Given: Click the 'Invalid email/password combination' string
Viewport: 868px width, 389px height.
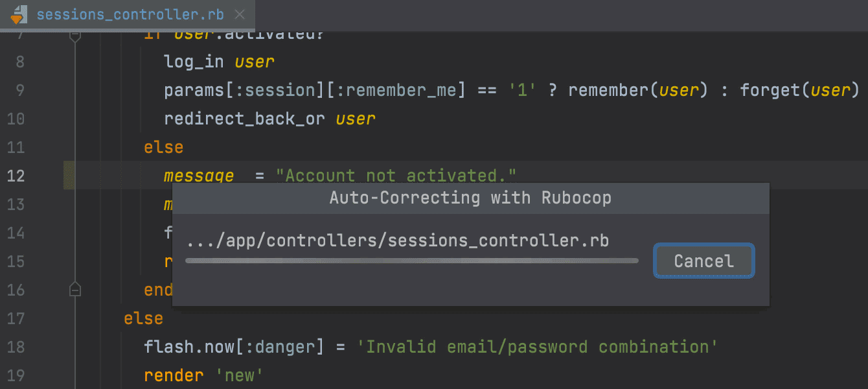Looking at the screenshot, I should 538,347.
